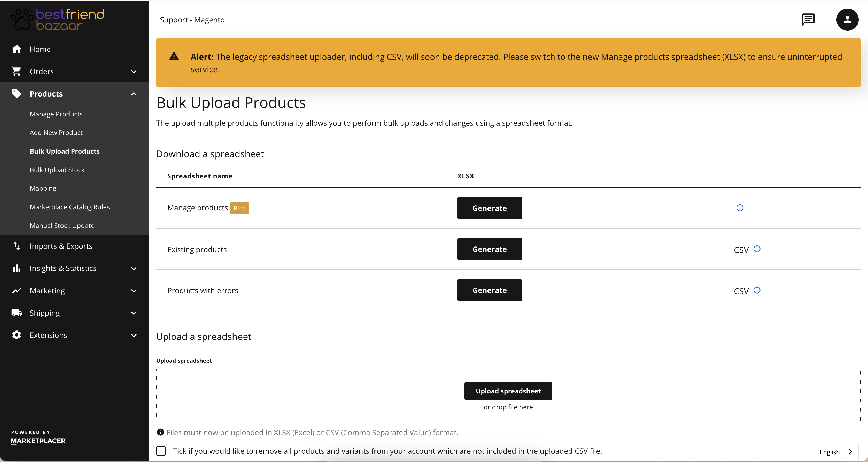Expand the Shipping menu chevron
This screenshot has width=868, height=462.
click(x=134, y=313)
